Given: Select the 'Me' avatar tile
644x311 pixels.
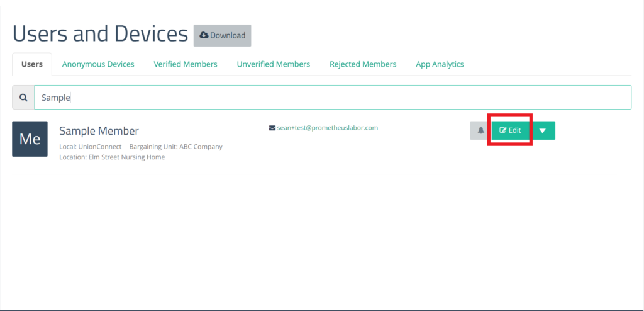Looking at the screenshot, I should pos(30,139).
